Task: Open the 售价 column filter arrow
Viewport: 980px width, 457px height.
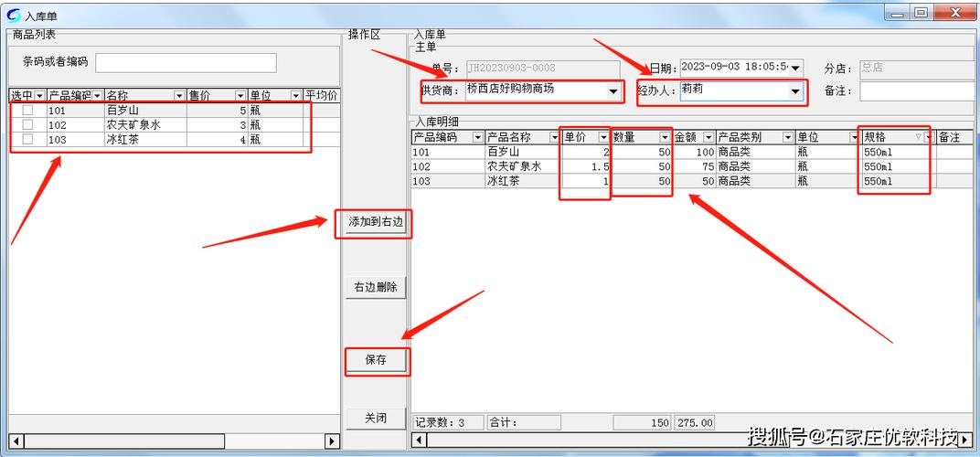Action: [x=240, y=96]
